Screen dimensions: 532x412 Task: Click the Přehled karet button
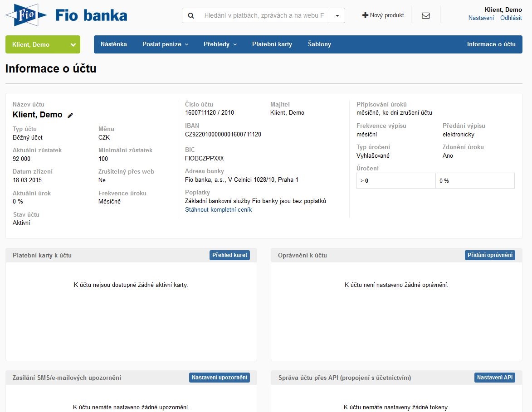(x=229, y=255)
